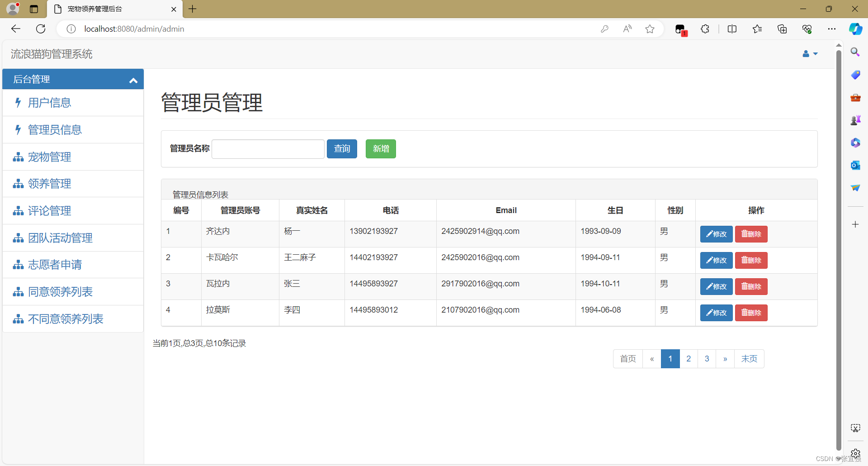Image resolution: width=868 pixels, height=466 pixels.
Task: Add a sidebar app with plus icon
Action: [855, 224]
